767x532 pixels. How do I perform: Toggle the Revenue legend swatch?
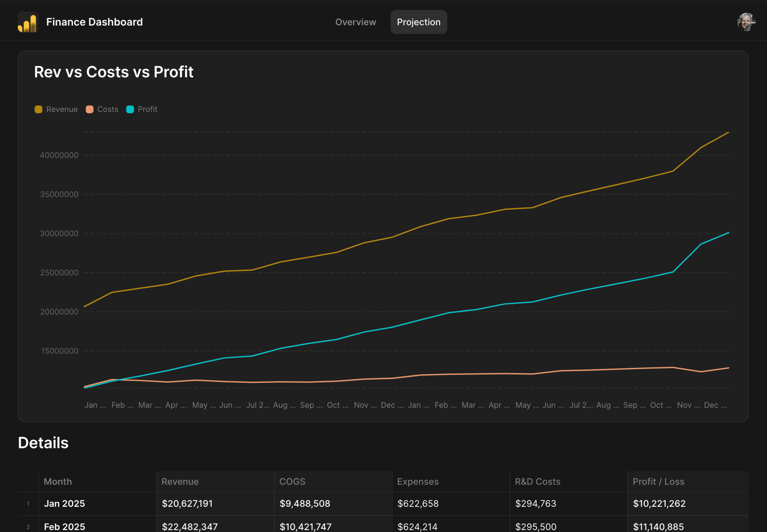38,109
